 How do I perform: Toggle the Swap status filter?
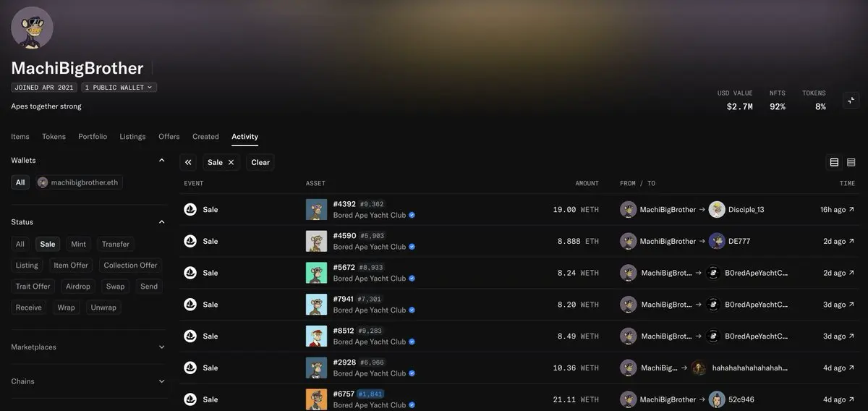click(x=115, y=287)
